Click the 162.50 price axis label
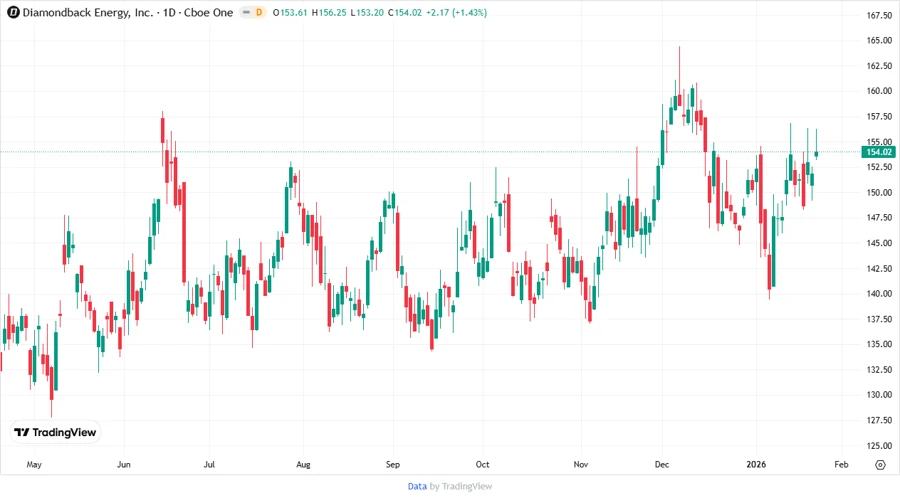The image size is (900, 498). pos(879,66)
